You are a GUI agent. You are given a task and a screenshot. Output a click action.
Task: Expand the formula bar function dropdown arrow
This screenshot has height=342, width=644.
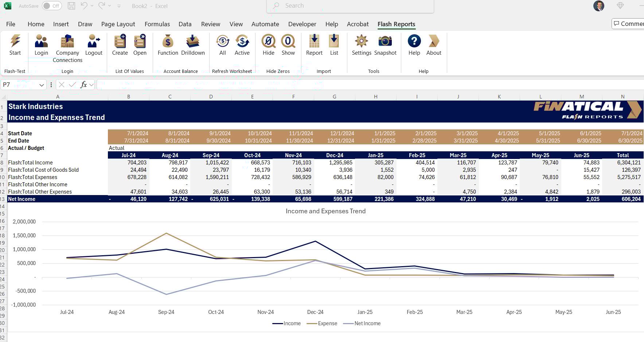[x=91, y=85]
